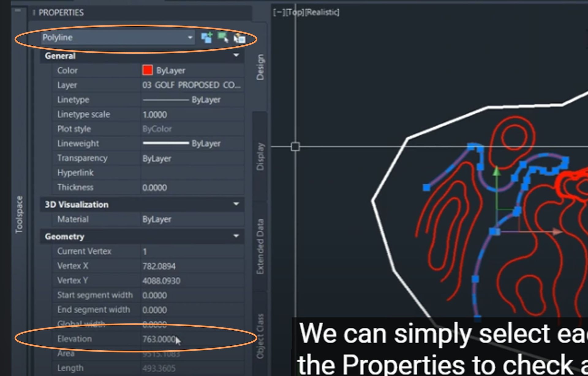Switch to the Display tab
Image resolution: width=588 pixels, height=376 pixels.
[260, 157]
